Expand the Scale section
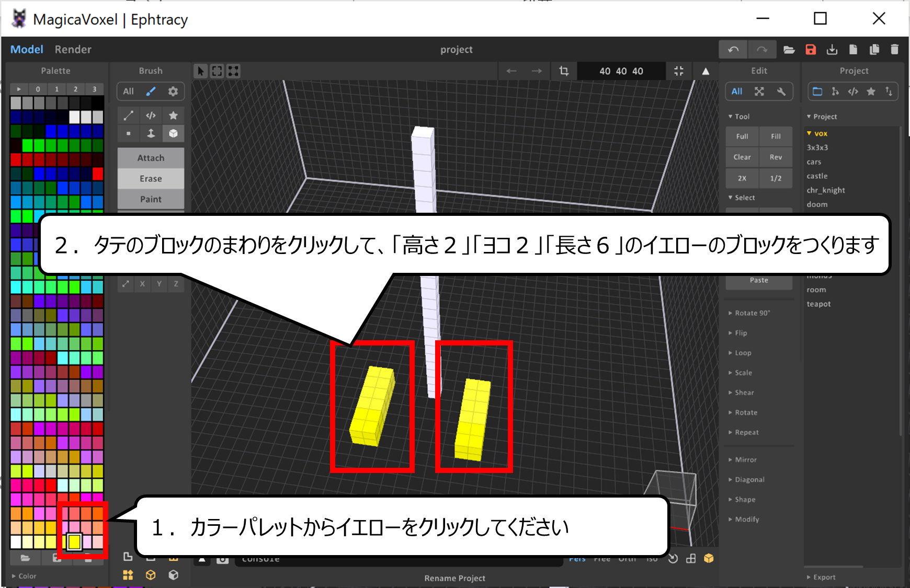This screenshot has width=910, height=588. point(740,373)
